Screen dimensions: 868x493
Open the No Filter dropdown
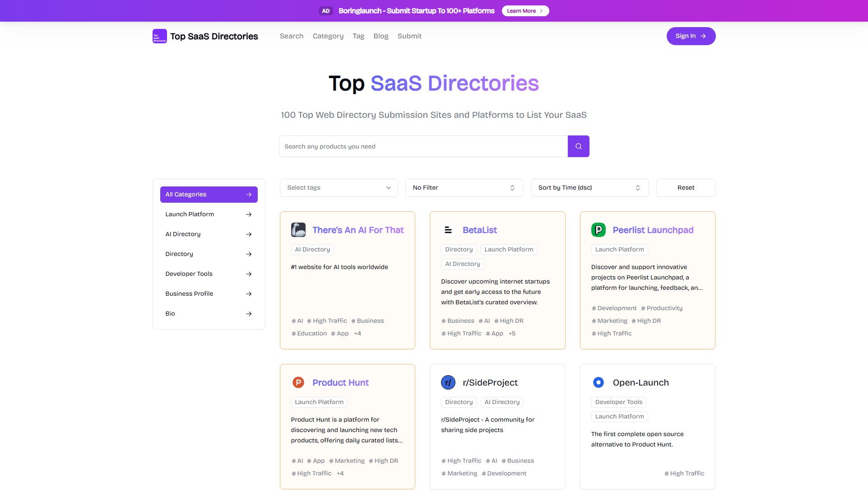[464, 188]
